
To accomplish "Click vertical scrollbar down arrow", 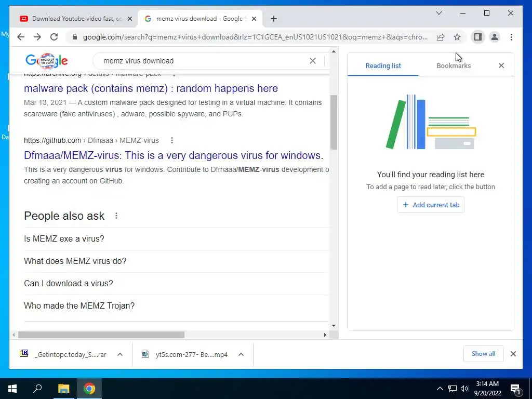I will (x=334, y=326).
